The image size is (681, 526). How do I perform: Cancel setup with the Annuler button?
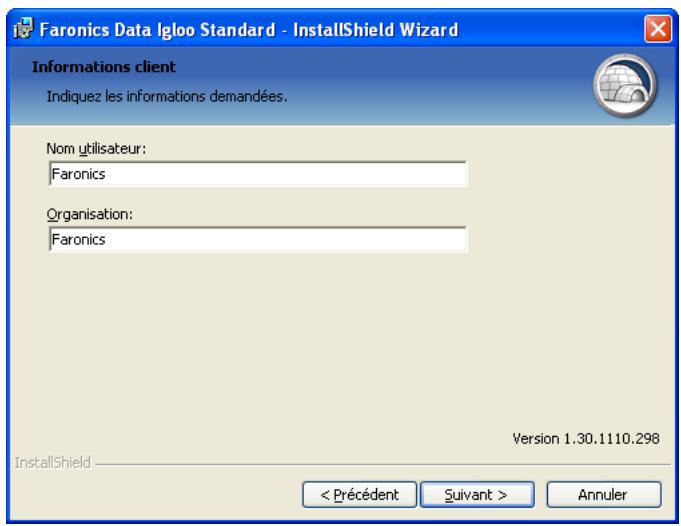[604, 494]
